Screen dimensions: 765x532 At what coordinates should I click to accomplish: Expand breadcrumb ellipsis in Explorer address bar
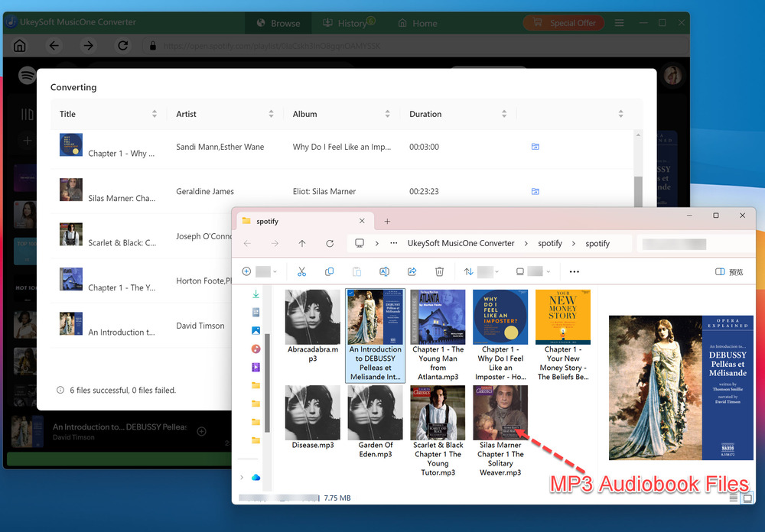coord(394,243)
